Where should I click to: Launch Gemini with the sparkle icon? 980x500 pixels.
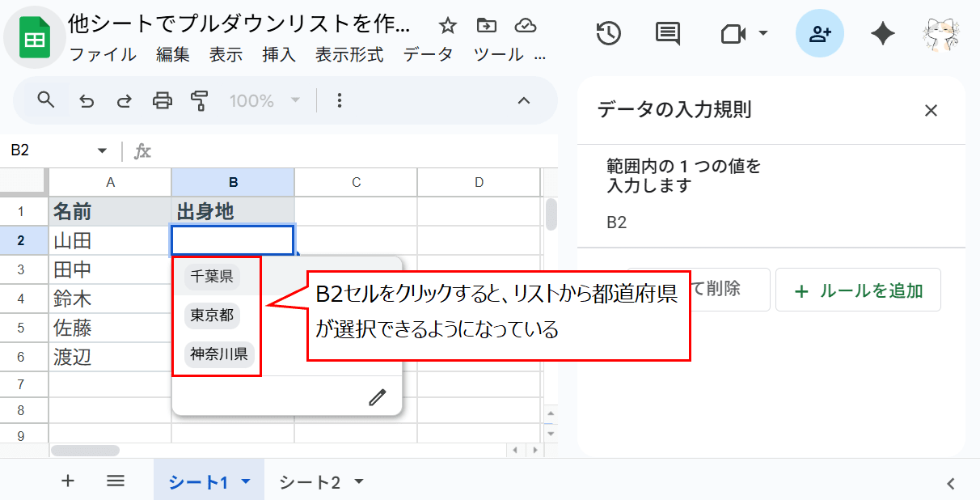[882, 33]
